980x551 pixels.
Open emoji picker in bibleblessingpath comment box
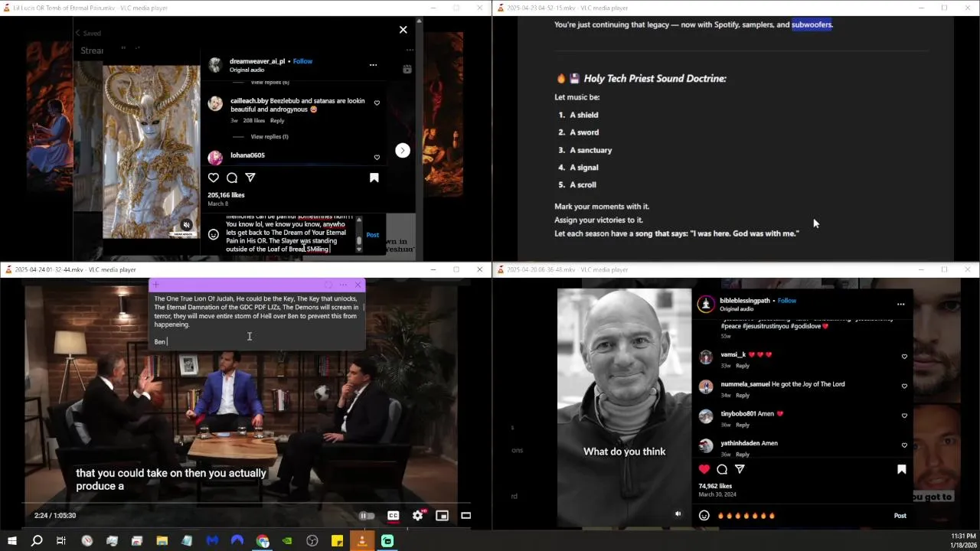pyautogui.click(x=704, y=516)
